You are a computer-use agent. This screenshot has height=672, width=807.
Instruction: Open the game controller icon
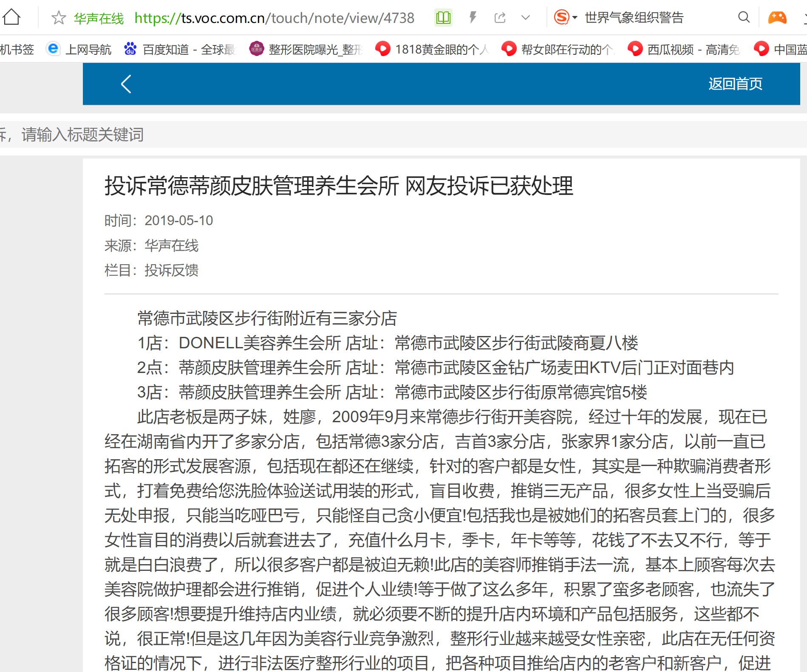777,17
